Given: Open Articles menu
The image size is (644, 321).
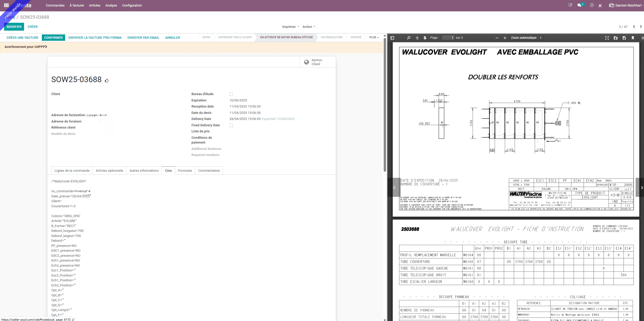Looking at the screenshot, I should (95, 5).
